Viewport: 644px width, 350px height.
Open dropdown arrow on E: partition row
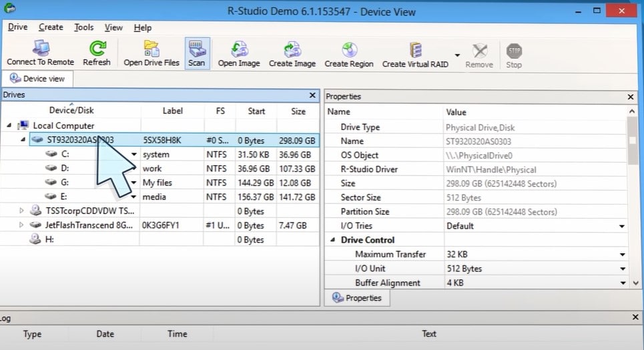click(x=134, y=197)
